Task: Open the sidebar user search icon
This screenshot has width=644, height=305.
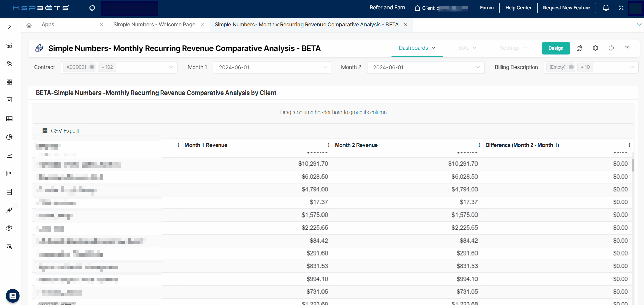Action: tap(9, 64)
